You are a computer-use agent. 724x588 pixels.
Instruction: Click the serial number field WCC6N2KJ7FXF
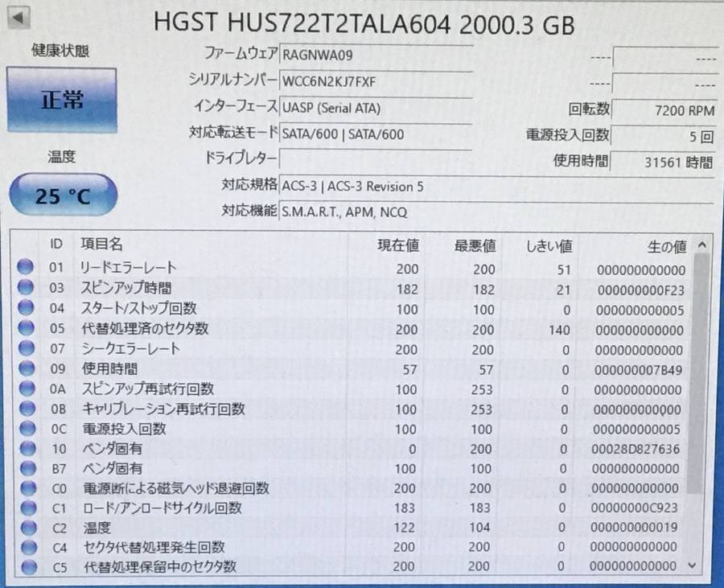tap(376, 82)
